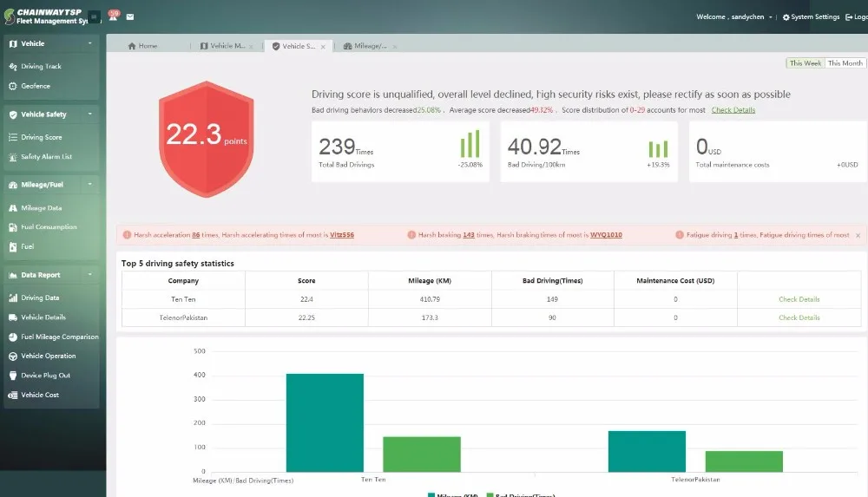
Task: Collapse the Vehicle sidebar section
Action: tap(89, 43)
